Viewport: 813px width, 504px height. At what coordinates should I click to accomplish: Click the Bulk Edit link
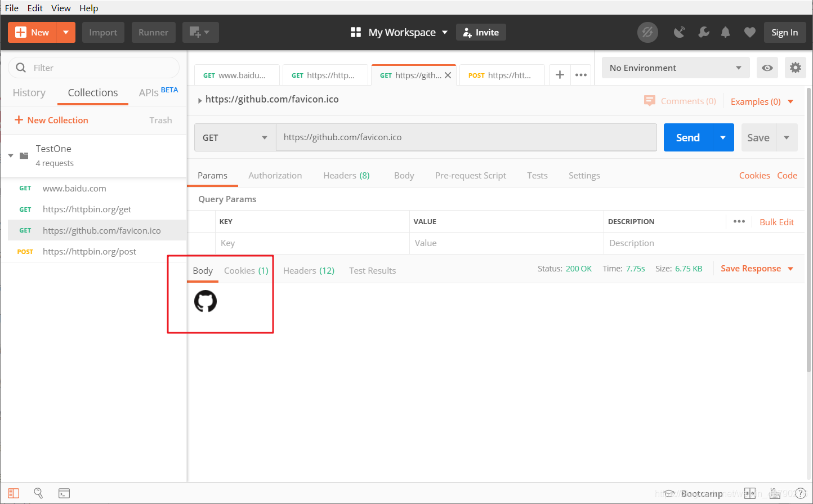point(776,222)
